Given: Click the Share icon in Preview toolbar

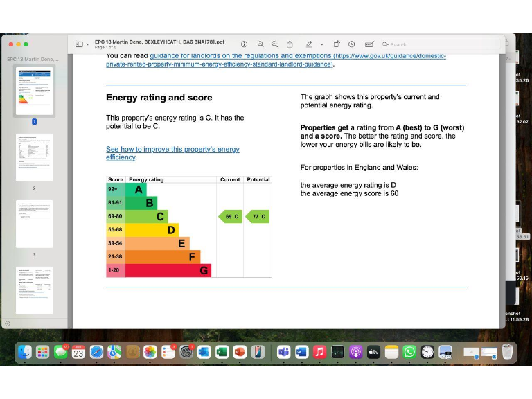Looking at the screenshot, I should [290, 44].
